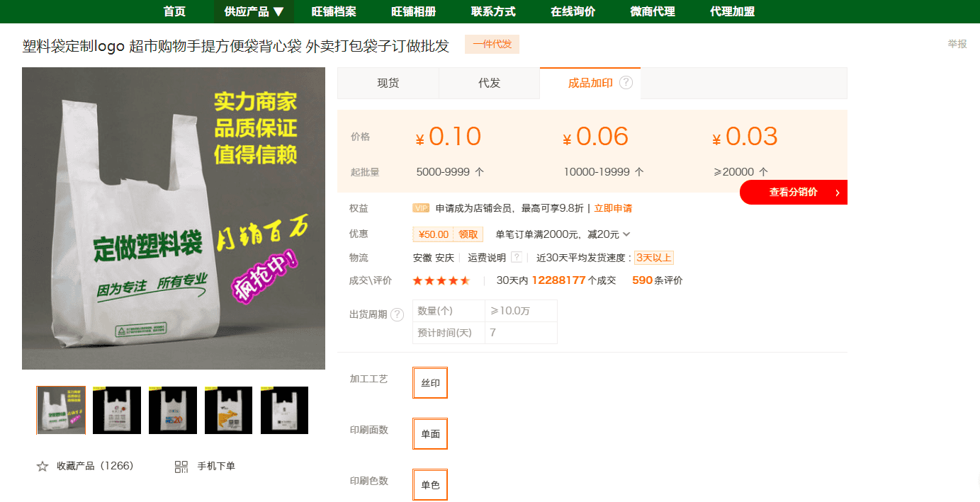980x502 pixels.
Task: Click the main product image of plastic bag
Action: [174, 218]
